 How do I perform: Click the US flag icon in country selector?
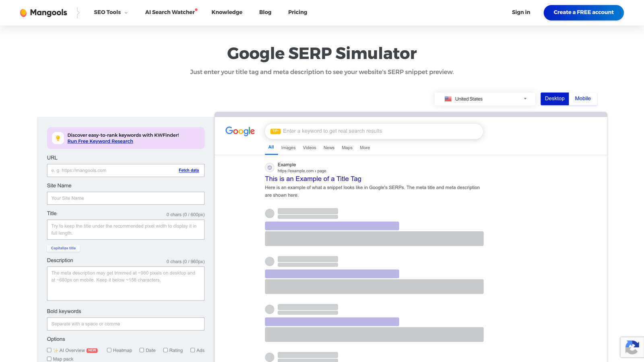(448, 99)
